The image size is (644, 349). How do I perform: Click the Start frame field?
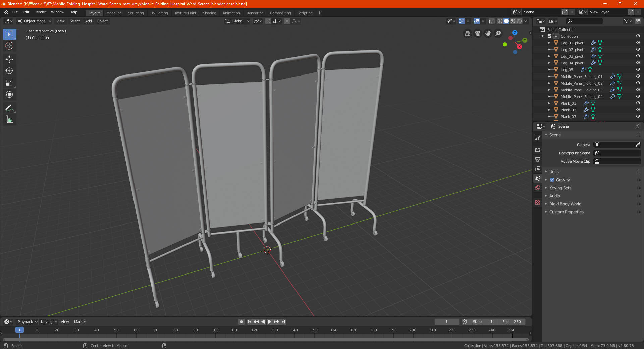coord(483,322)
